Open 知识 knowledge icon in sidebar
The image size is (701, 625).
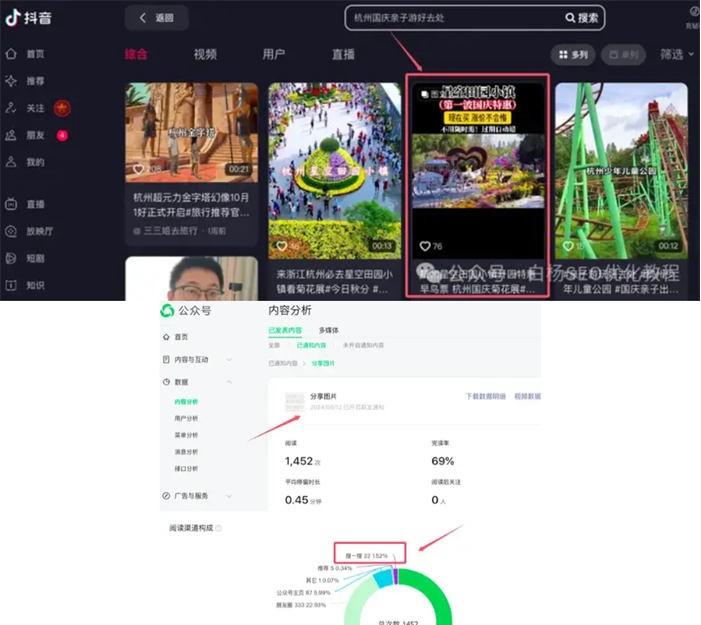pos(11,284)
